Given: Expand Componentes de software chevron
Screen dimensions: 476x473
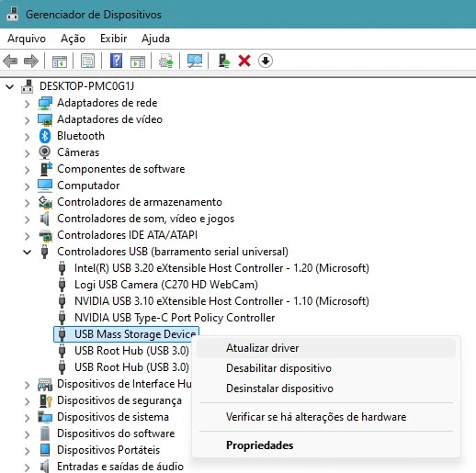Looking at the screenshot, I should click(27, 170).
